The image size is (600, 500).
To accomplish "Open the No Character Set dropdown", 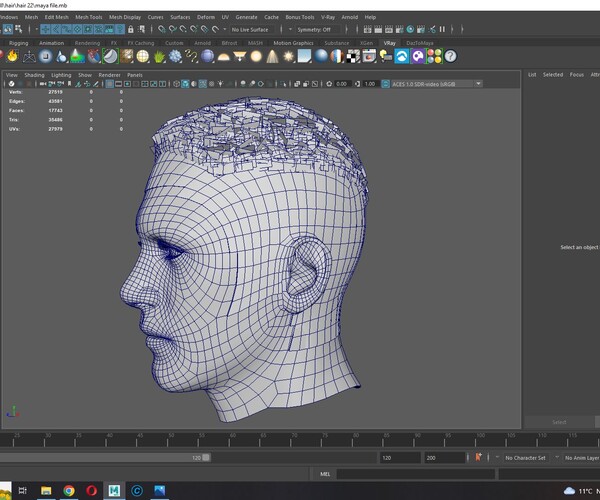I will tap(526, 458).
